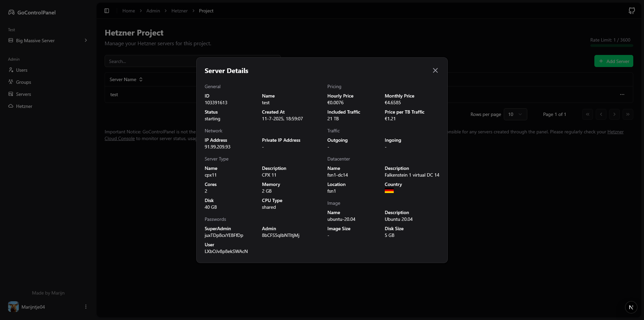Click Page 1 of 1 indicator
The image size is (644, 320).
coord(554,114)
